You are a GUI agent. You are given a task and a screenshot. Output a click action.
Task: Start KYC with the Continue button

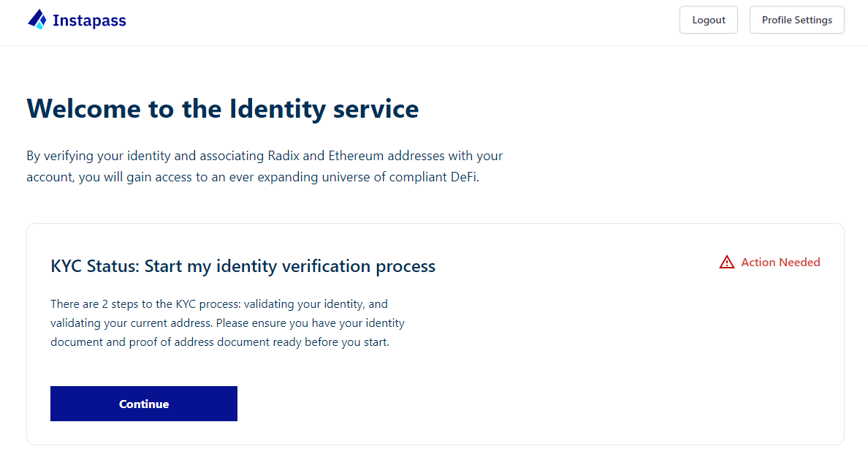click(x=144, y=404)
